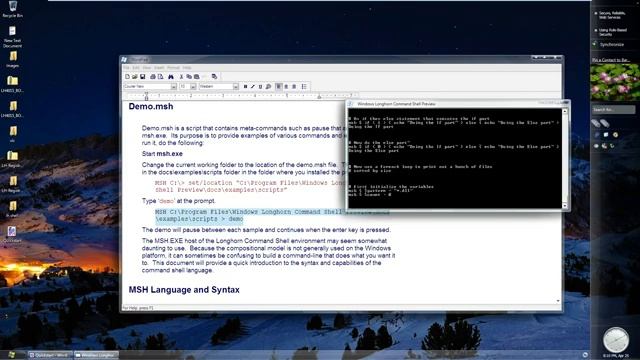
Task: Open the Format menu in WordPad
Action: (x=173, y=68)
